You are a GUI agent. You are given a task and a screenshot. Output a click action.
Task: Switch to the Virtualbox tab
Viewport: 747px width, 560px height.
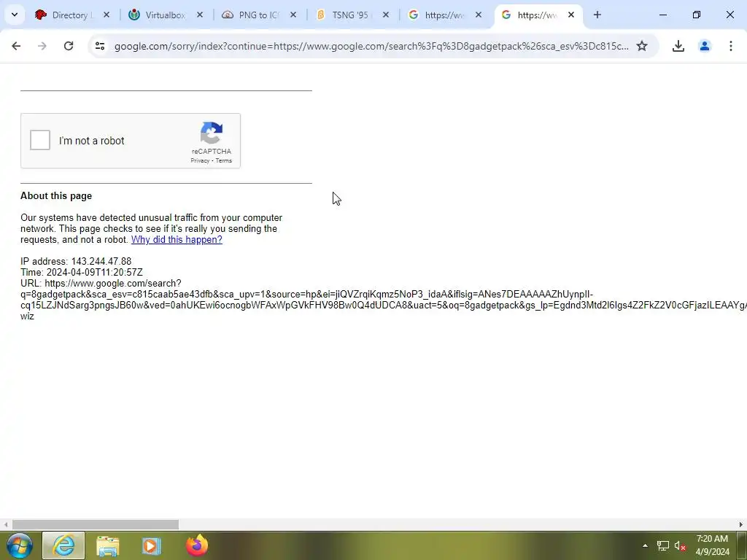(165, 15)
